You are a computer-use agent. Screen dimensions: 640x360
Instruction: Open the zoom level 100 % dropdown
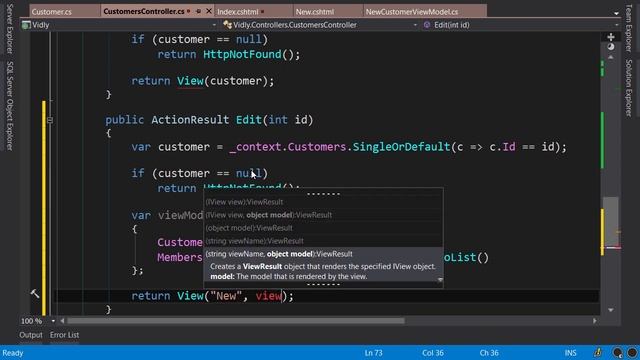tap(53, 321)
